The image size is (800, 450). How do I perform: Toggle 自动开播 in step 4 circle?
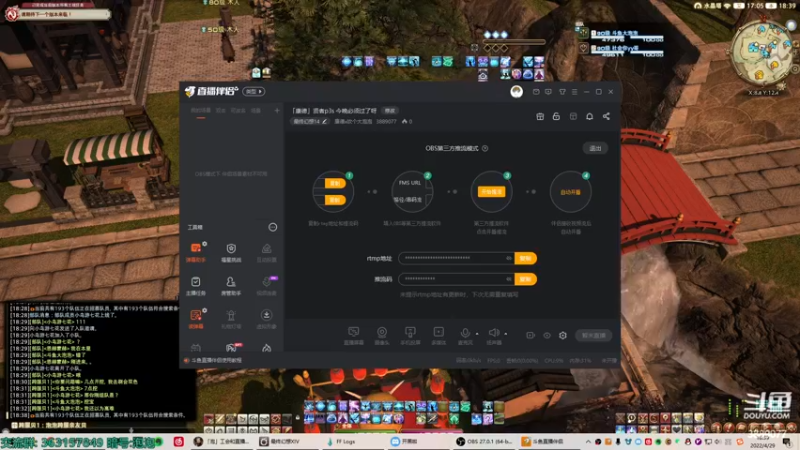[x=570, y=192]
